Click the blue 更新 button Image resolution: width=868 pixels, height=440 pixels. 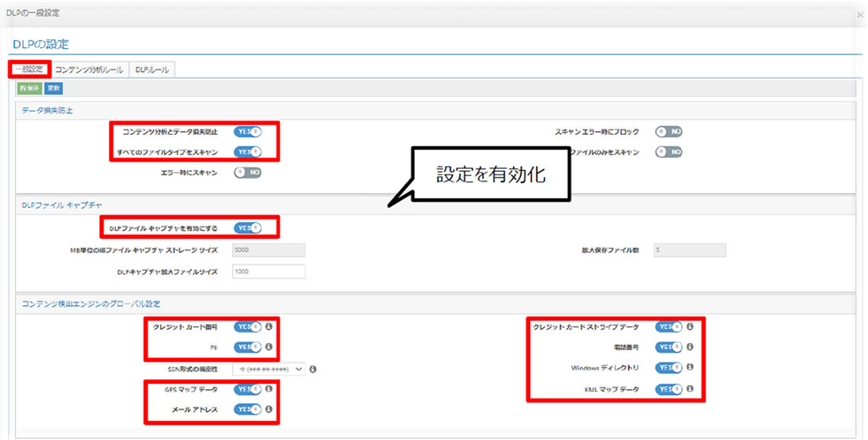[54, 88]
